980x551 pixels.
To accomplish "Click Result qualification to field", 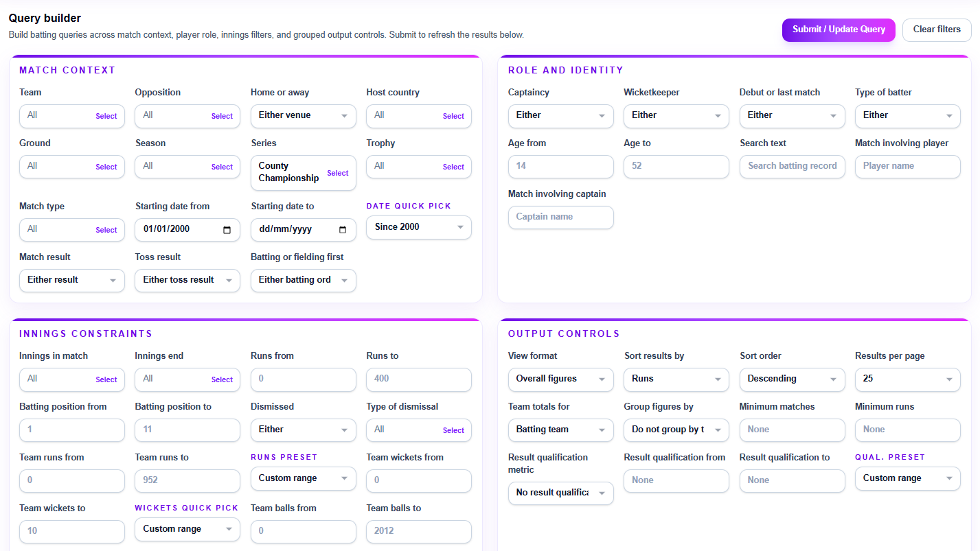I will click(x=793, y=481).
